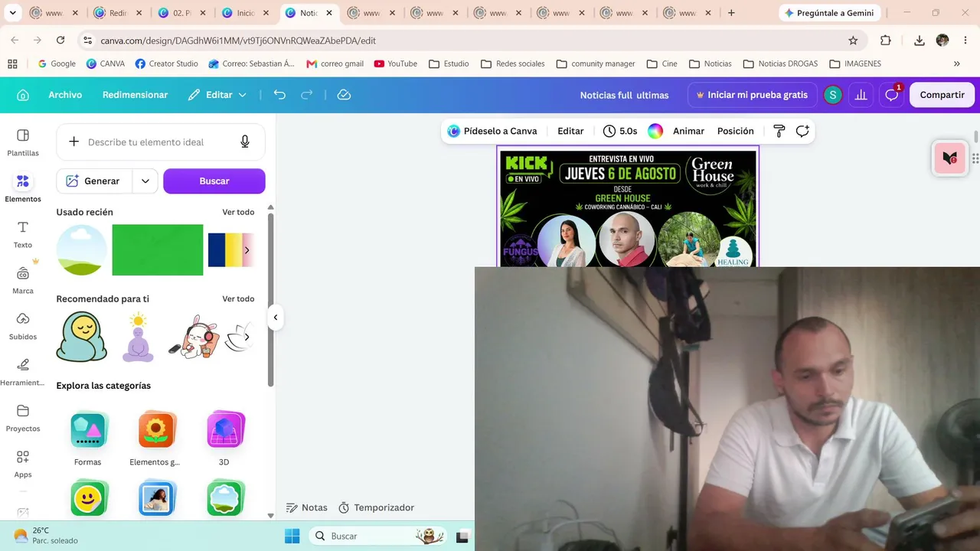Click the Compartir share button
The image size is (980, 551).
click(942, 95)
